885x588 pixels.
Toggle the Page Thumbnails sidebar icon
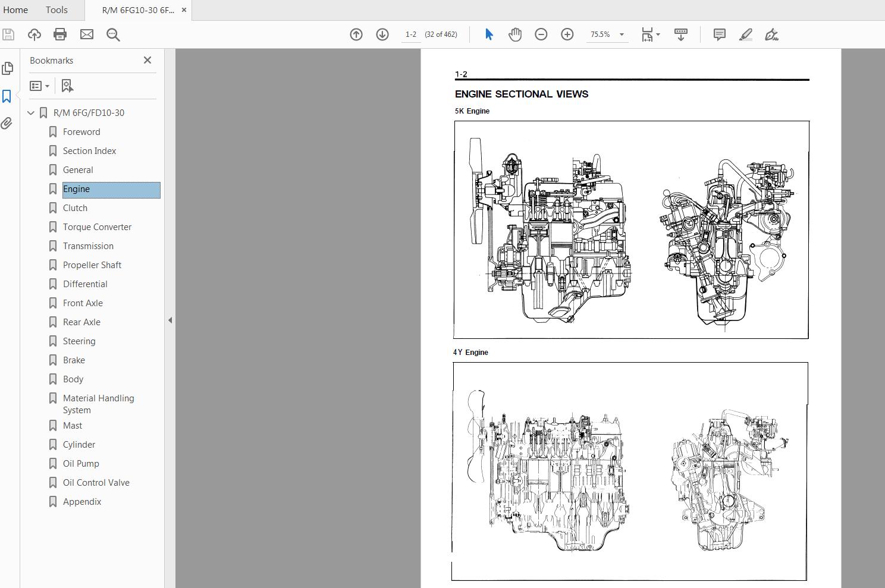coord(7,68)
